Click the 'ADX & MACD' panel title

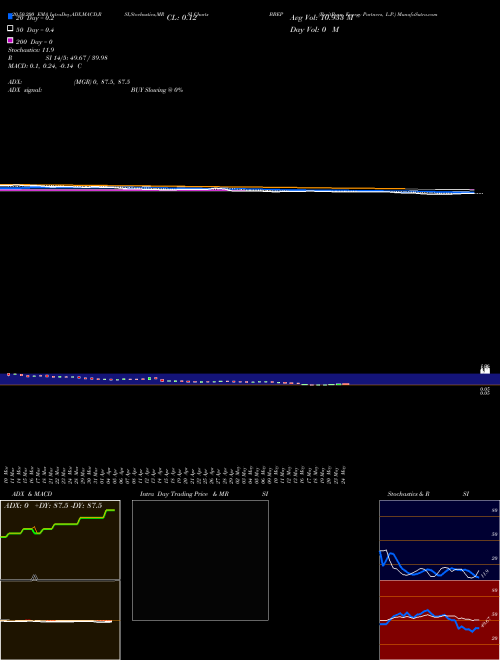pyautogui.click(x=32, y=494)
